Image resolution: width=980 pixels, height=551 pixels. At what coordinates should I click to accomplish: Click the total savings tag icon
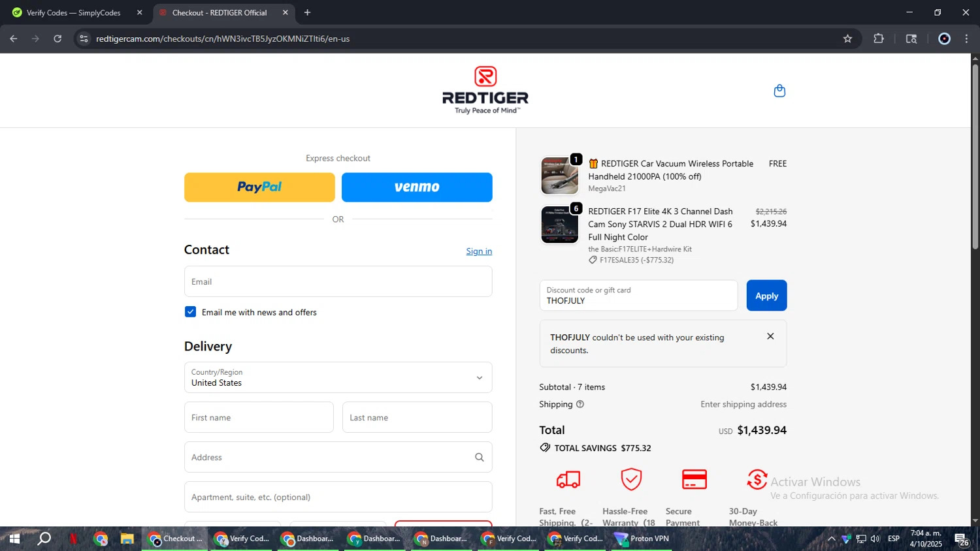point(545,448)
